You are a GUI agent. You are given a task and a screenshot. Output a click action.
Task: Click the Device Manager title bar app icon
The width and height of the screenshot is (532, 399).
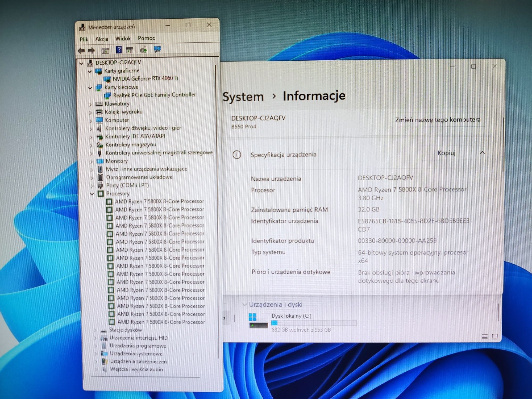click(x=82, y=27)
